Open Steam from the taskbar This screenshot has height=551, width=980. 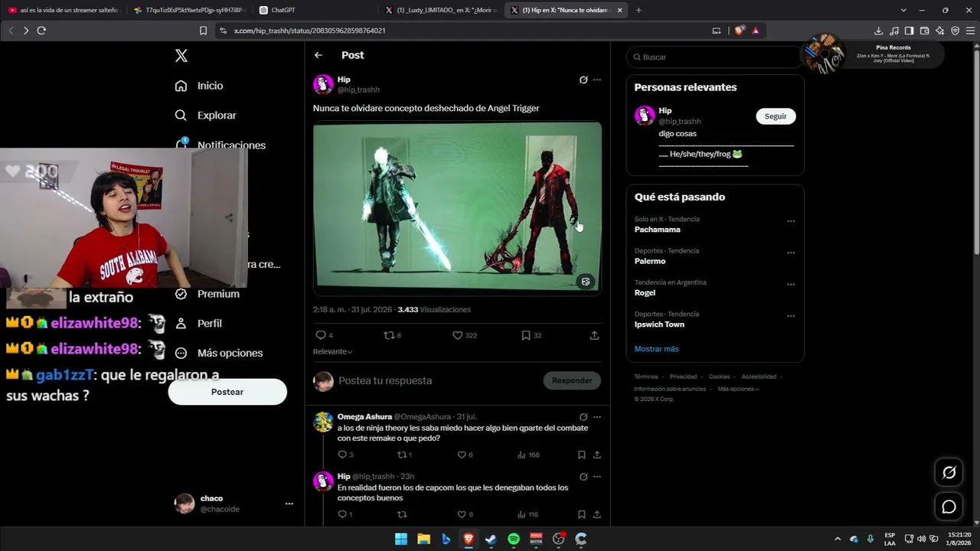click(x=491, y=539)
